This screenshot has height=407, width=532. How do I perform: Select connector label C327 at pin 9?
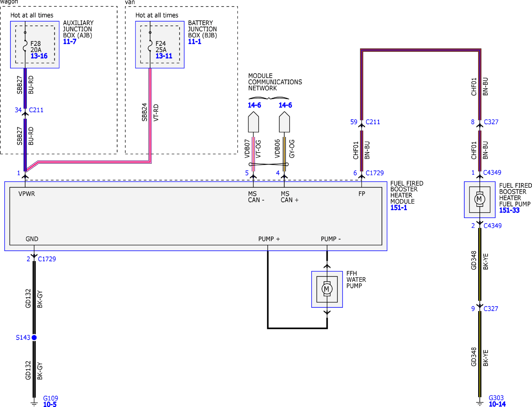coord(491,309)
